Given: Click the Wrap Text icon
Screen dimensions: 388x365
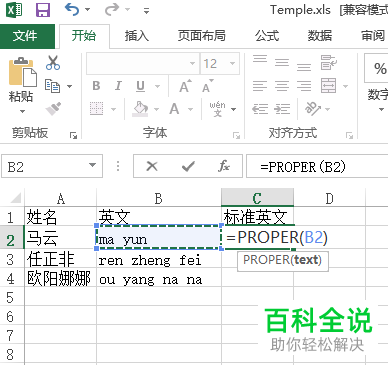Looking at the screenshot, I should coord(329,63).
